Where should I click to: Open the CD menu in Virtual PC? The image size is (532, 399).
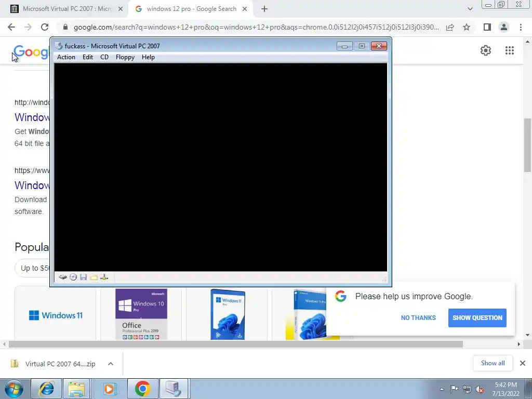point(104,57)
